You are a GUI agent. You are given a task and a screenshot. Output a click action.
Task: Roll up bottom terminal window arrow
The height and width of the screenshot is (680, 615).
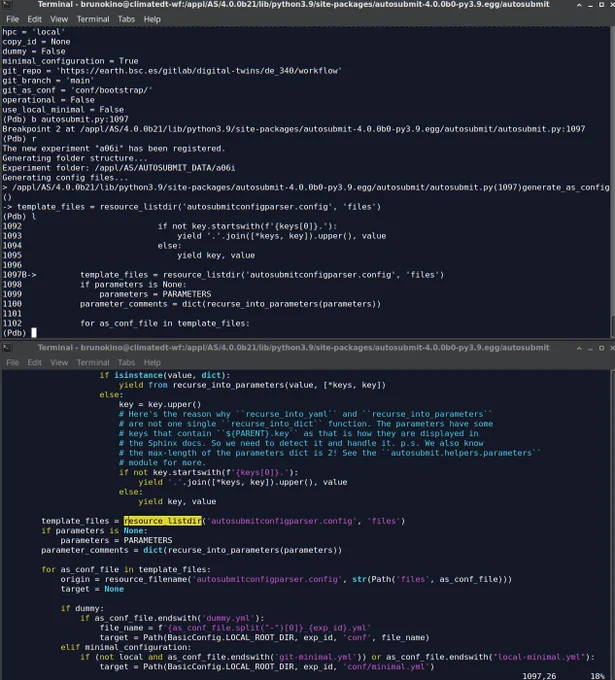579,348
